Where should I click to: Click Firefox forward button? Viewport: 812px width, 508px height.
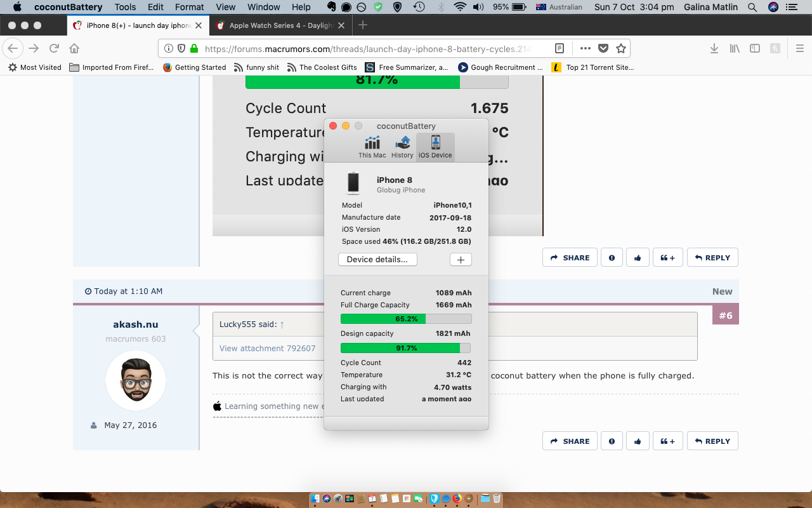(x=34, y=48)
